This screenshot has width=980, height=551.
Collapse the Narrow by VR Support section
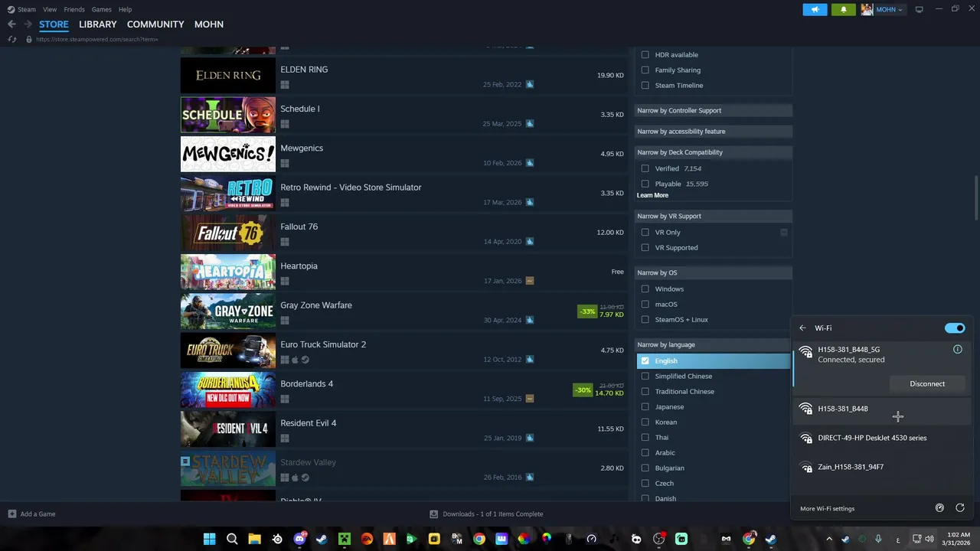tap(714, 216)
